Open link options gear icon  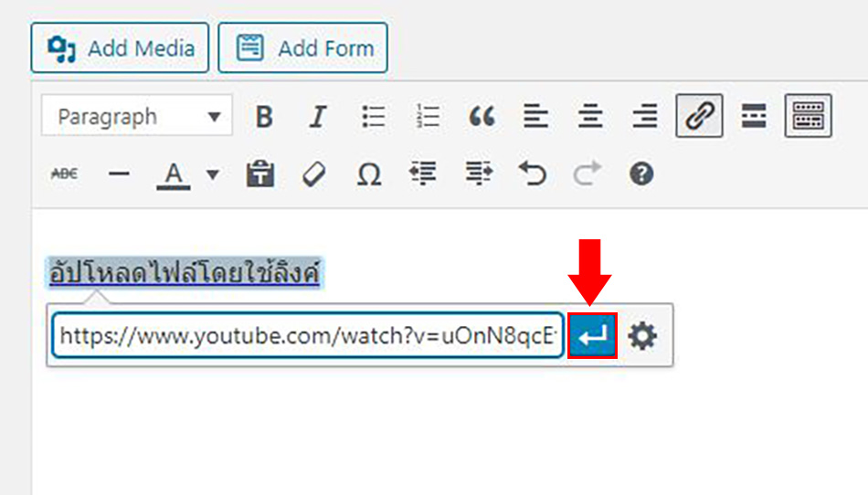point(642,336)
